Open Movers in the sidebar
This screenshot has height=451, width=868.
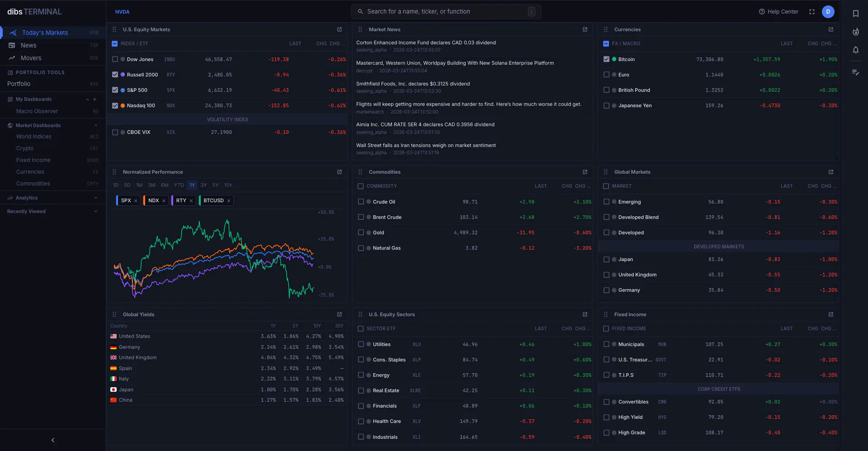pos(31,58)
